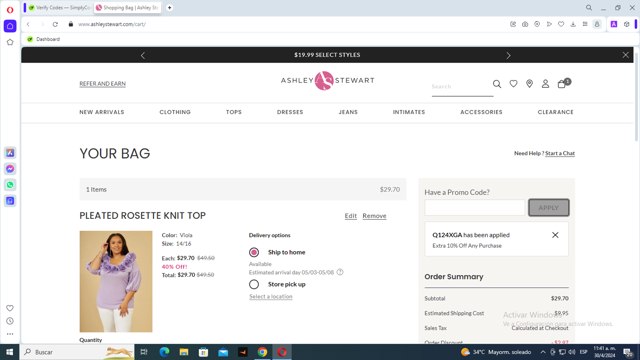The height and width of the screenshot is (360, 640).
Task: Click Edit link for Pleated Rosette Knit Top
Action: [x=351, y=216]
